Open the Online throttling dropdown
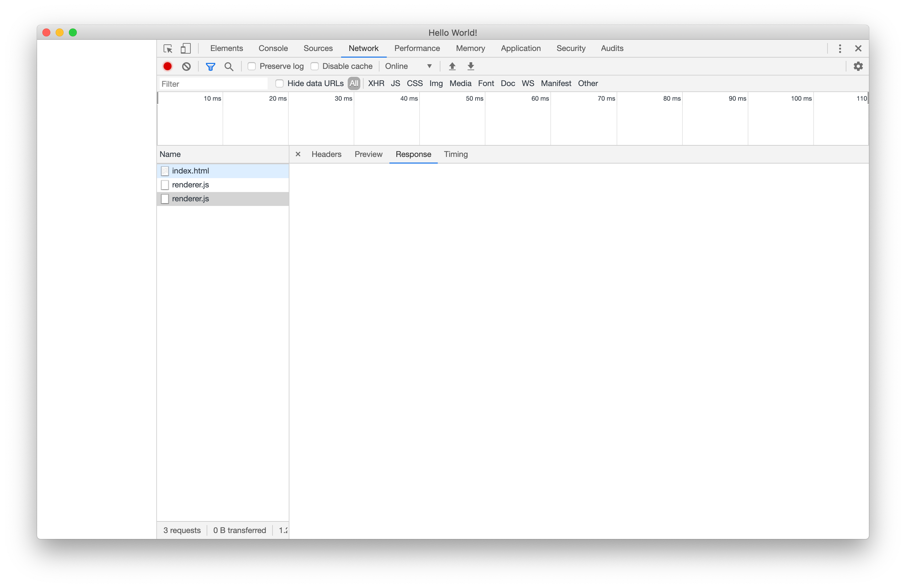The width and height of the screenshot is (906, 588). click(408, 66)
